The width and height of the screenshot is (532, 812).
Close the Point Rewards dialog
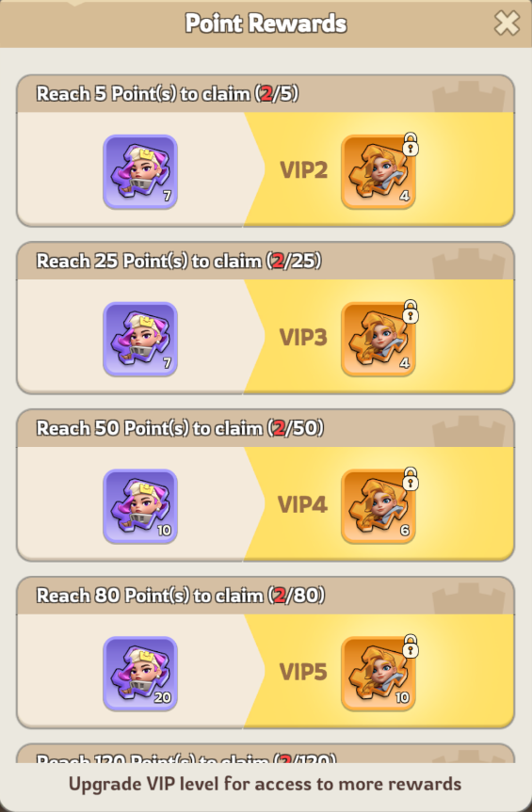click(507, 24)
